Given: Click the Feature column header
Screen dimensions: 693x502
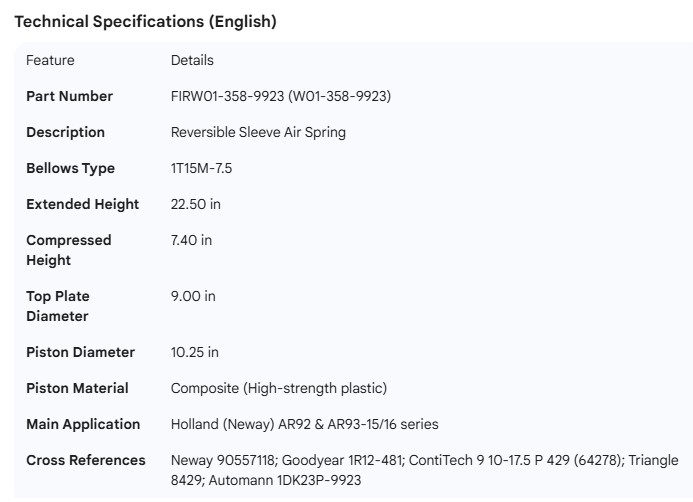Looking at the screenshot, I should pos(50,60).
